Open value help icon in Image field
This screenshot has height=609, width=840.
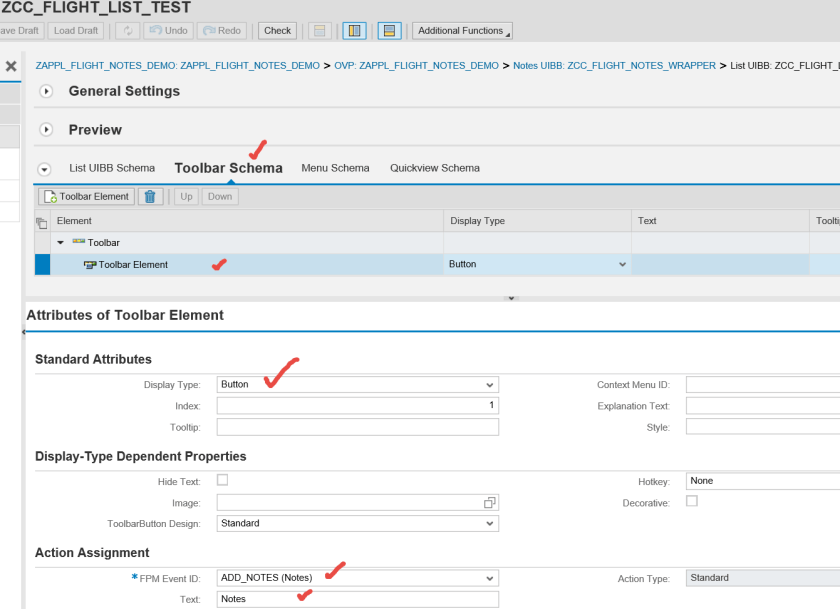click(x=490, y=502)
